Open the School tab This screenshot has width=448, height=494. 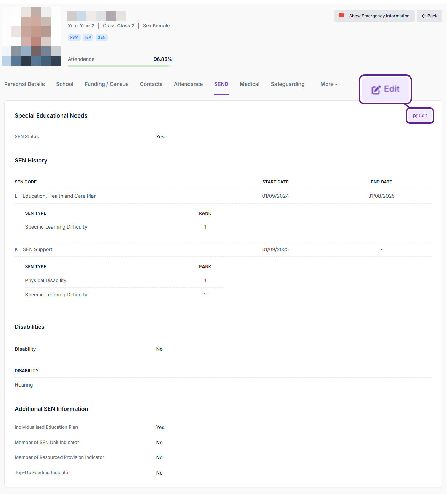coord(65,84)
